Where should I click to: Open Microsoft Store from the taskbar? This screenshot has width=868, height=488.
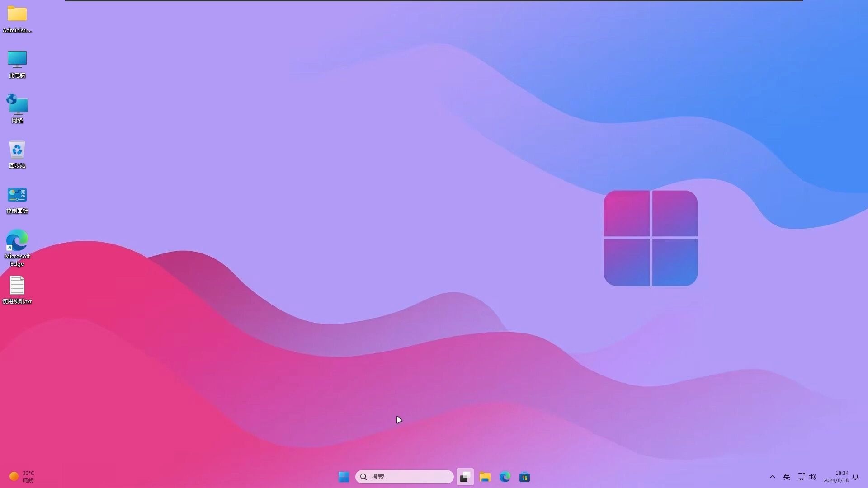524,477
